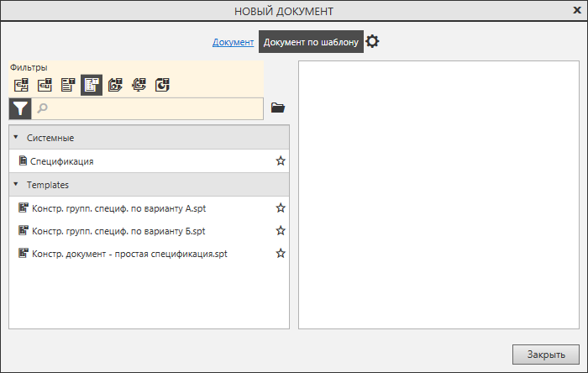
Task: Select the Drawing (Чертеж) filter icon
Action: pos(21,84)
